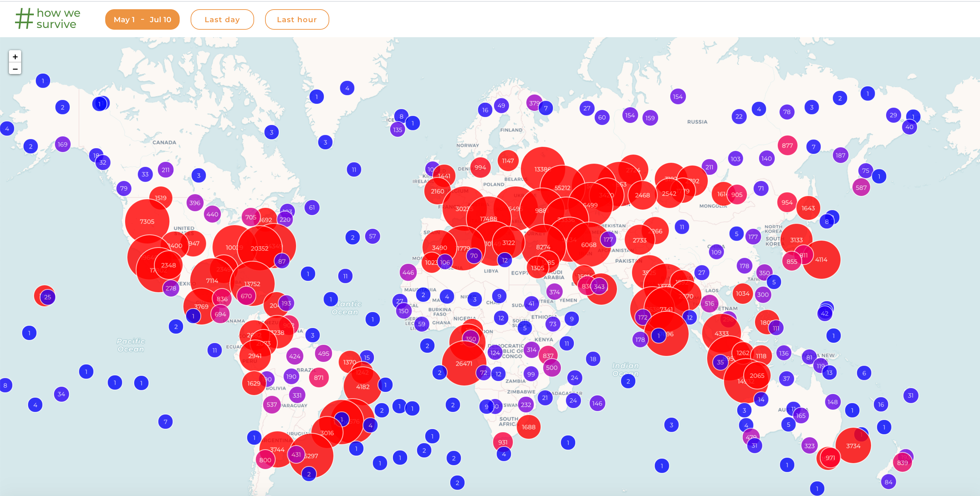This screenshot has width=980, height=496.
Task: Open the 839 marker in New Zealand
Action: pyautogui.click(x=902, y=463)
